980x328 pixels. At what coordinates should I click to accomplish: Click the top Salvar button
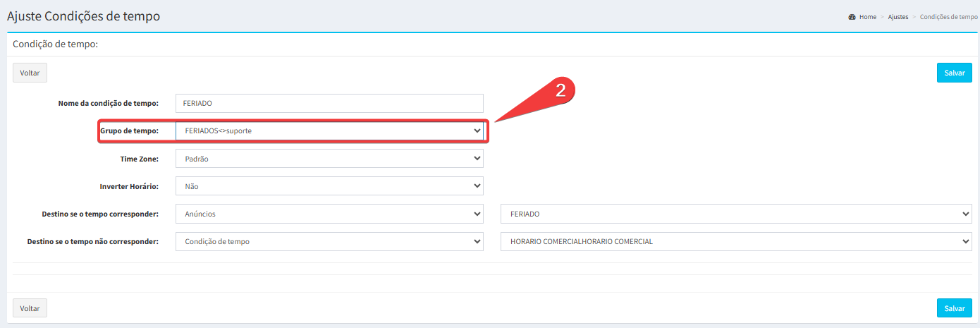954,73
